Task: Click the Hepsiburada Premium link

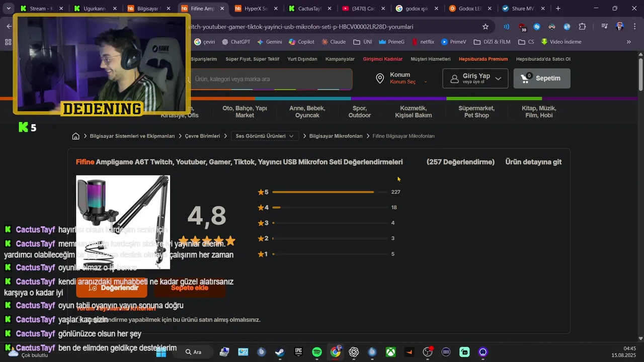Action: pyautogui.click(x=483, y=59)
